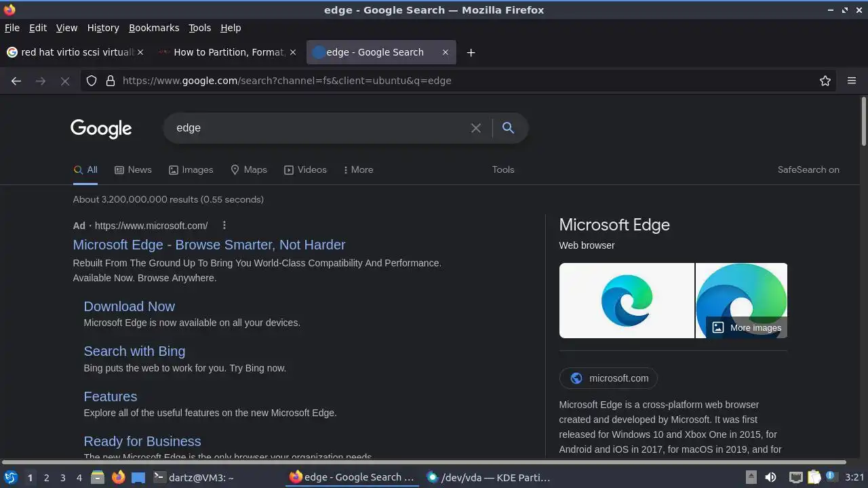Select the Videos search filter

pyautogui.click(x=305, y=170)
